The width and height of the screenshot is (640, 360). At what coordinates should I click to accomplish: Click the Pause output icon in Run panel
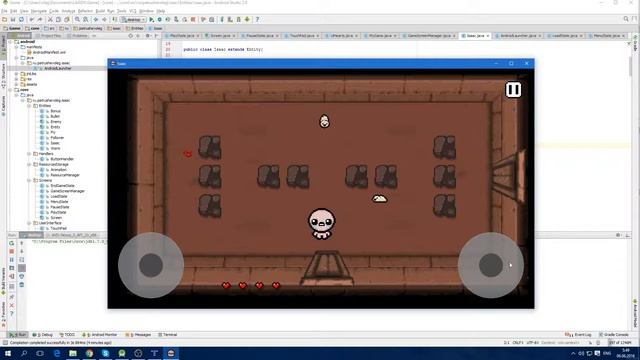[x=11, y=260]
